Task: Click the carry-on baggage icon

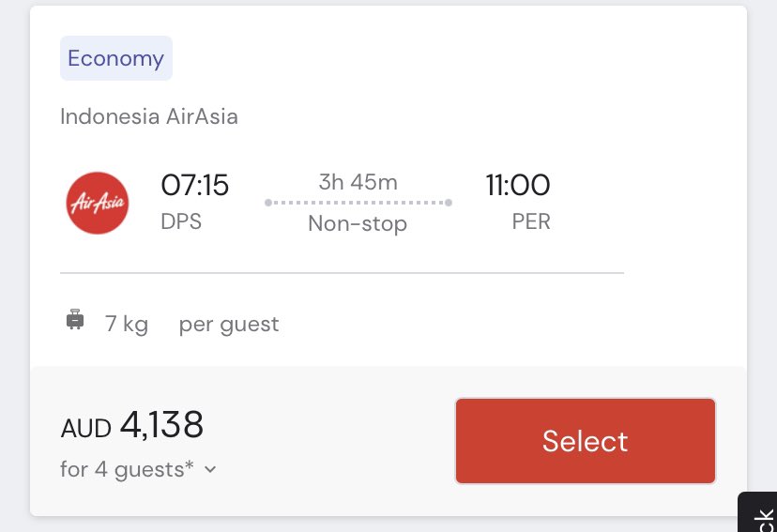Action: coord(75,321)
